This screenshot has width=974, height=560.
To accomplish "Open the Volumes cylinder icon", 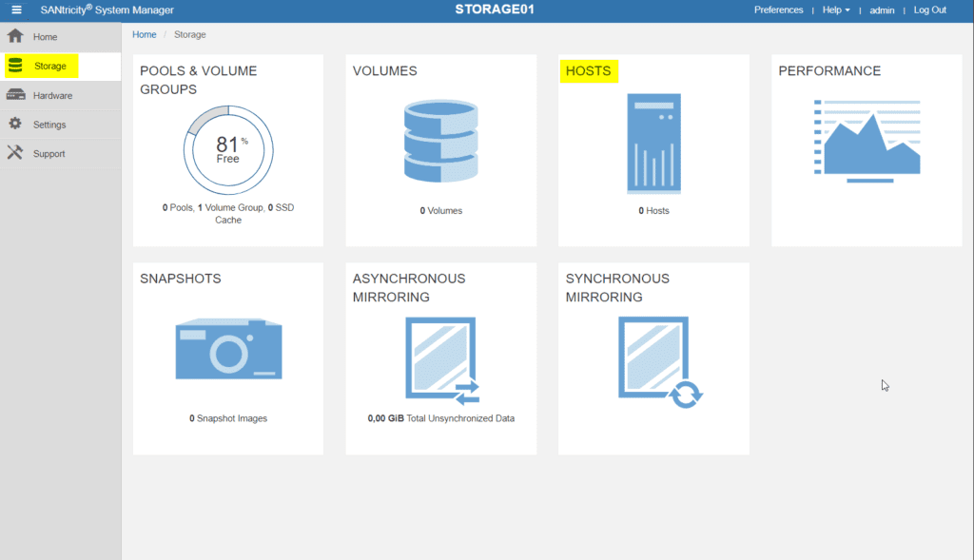I will click(440, 139).
